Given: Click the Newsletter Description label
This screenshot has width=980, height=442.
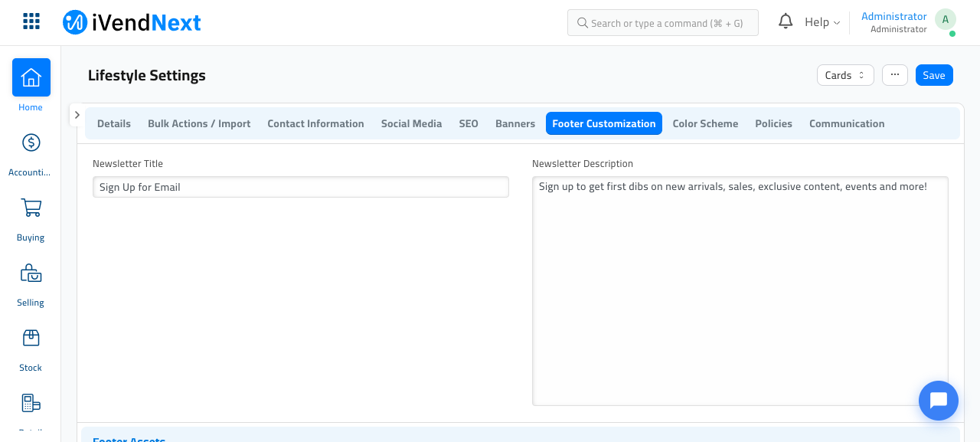Looking at the screenshot, I should click(583, 163).
